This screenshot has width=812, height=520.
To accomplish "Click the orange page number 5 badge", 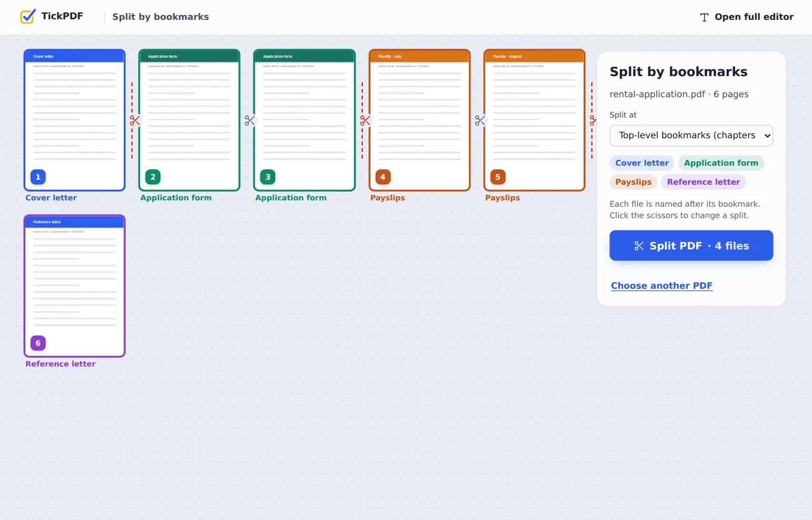I will coord(498,177).
